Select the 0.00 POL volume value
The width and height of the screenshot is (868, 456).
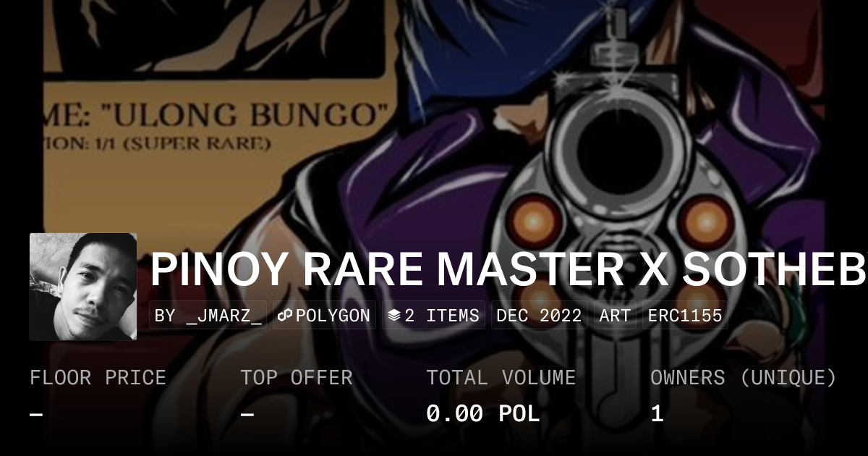tap(483, 414)
